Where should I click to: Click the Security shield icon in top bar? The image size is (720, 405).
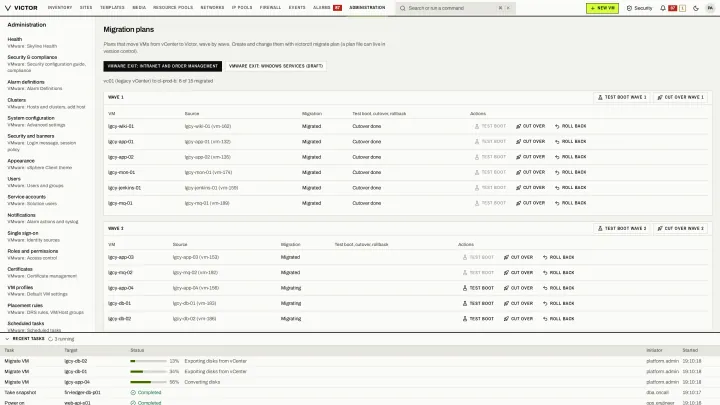629,8
